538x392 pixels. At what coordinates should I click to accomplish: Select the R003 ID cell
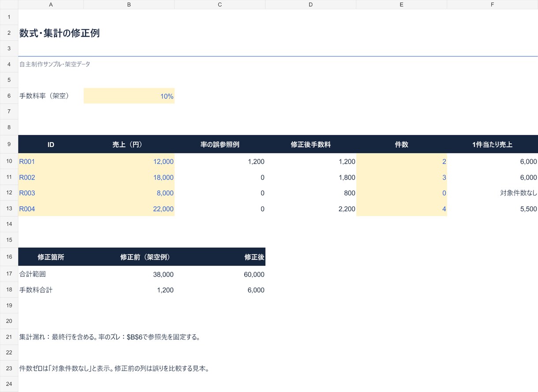[x=51, y=193]
